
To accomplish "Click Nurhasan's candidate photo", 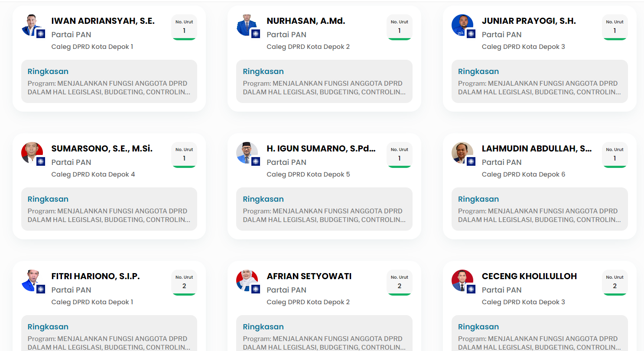I will [x=247, y=25].
